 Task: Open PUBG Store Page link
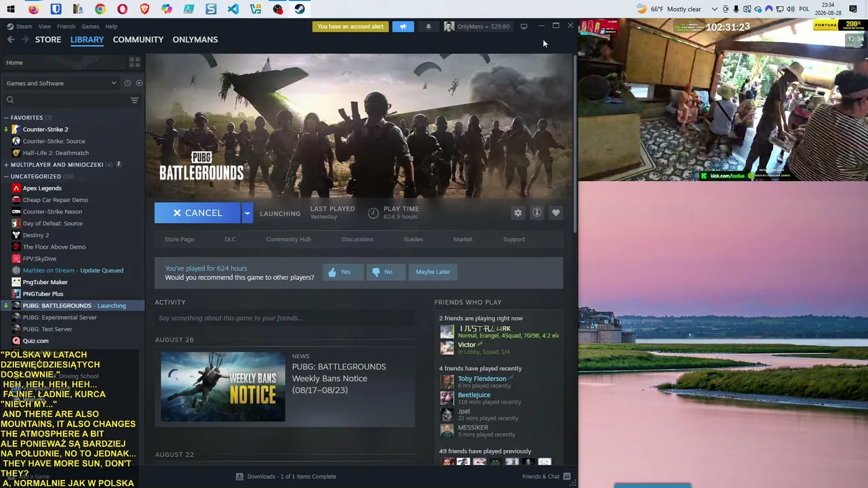click(179, 239)
